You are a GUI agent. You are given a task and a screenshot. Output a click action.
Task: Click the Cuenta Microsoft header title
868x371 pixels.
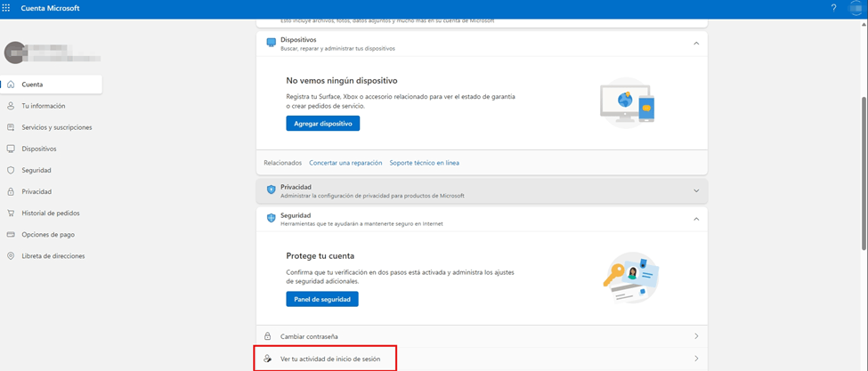click(x=51, y=8)
